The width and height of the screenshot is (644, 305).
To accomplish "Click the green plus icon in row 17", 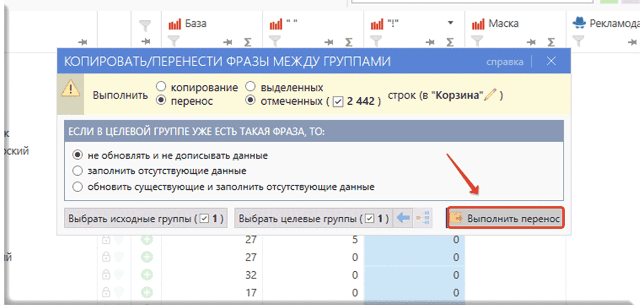I will tap(147, 293).
